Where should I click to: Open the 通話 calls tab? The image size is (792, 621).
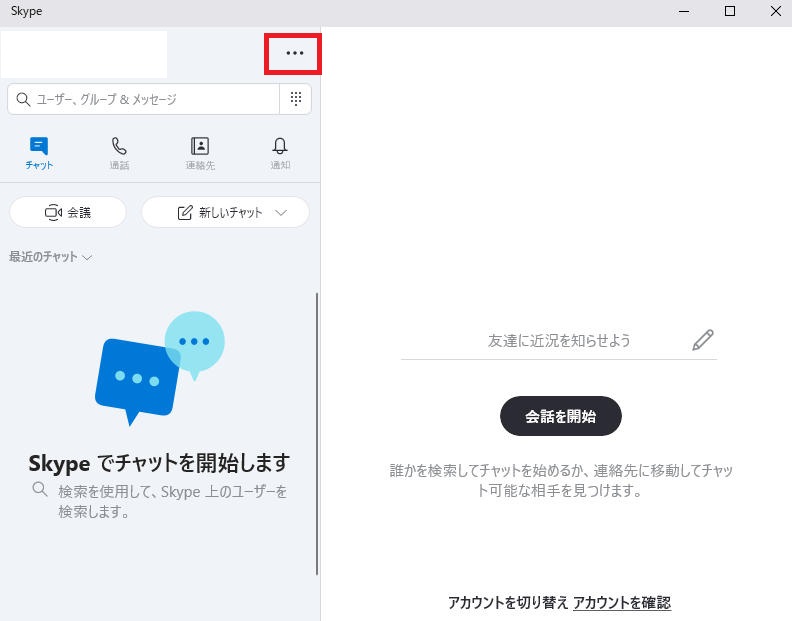(x=120, y=153)
